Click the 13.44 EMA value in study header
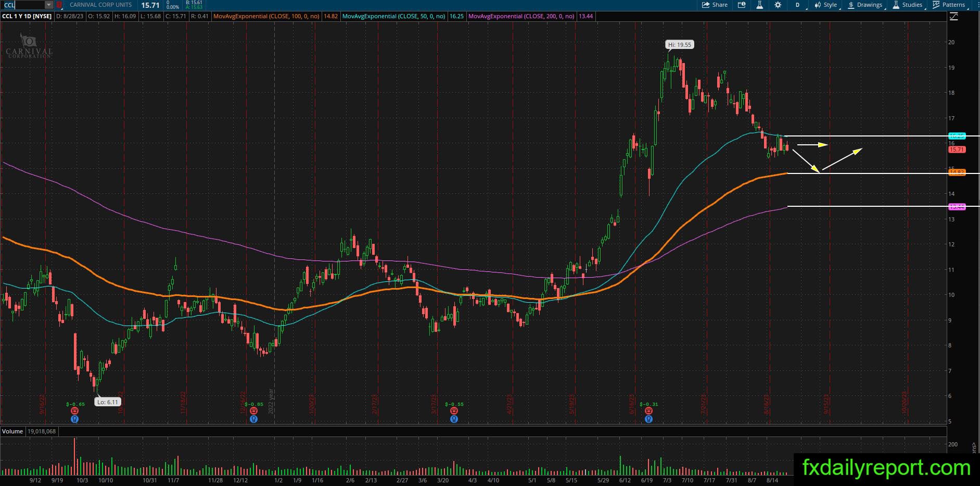980x486 pixels. (586, 16)
